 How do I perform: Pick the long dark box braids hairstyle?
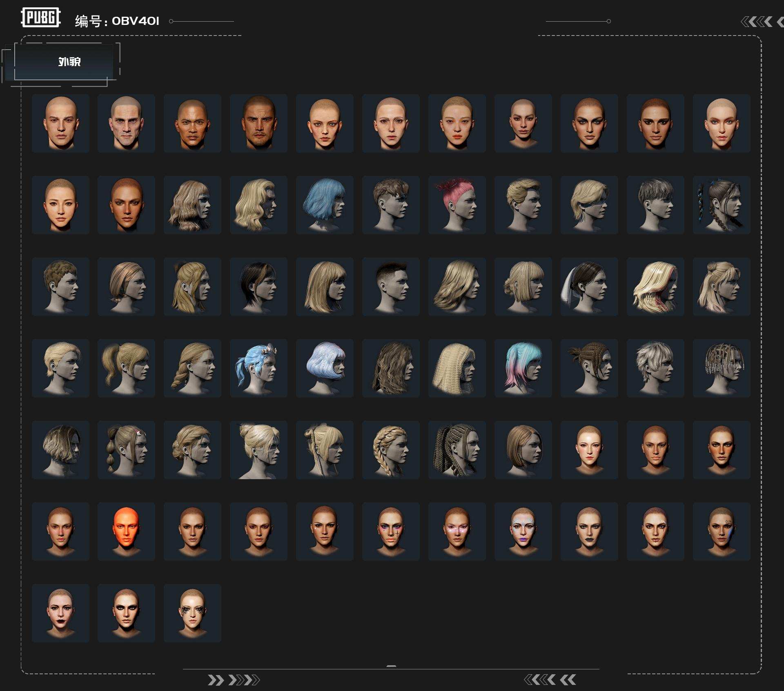[x=457, y=450]
